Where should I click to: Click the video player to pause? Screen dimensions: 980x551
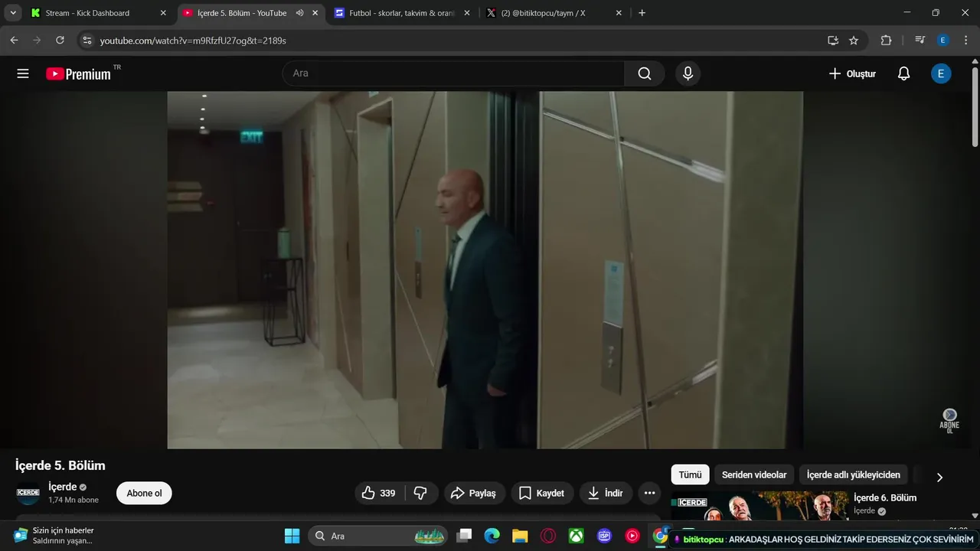coord(485,270)
